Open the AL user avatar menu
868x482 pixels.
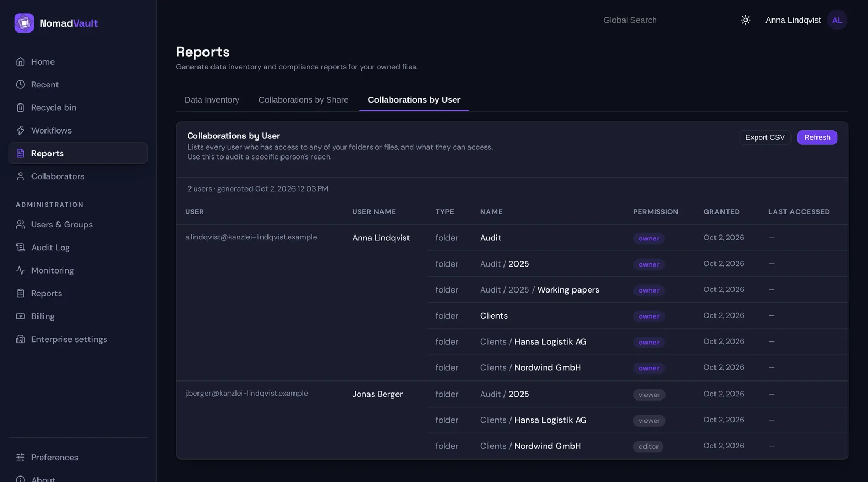click(837, 20)
